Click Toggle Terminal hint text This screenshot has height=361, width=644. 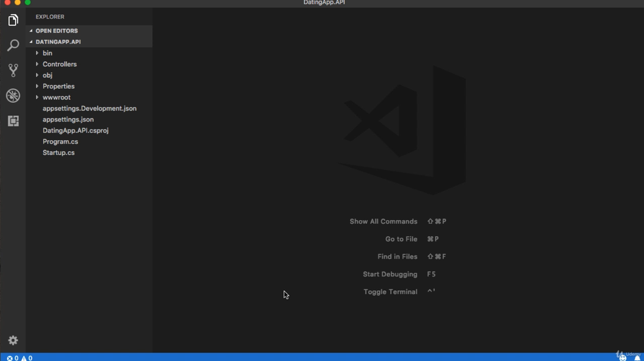click(390, 292)
